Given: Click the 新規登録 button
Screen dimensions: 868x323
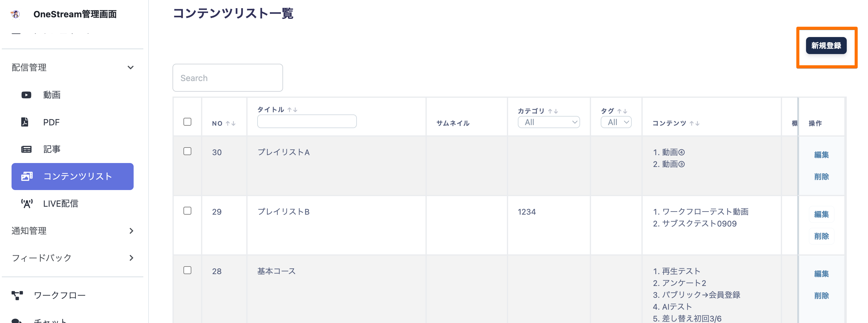Looking at the screenshot, I should pos(825,46).
